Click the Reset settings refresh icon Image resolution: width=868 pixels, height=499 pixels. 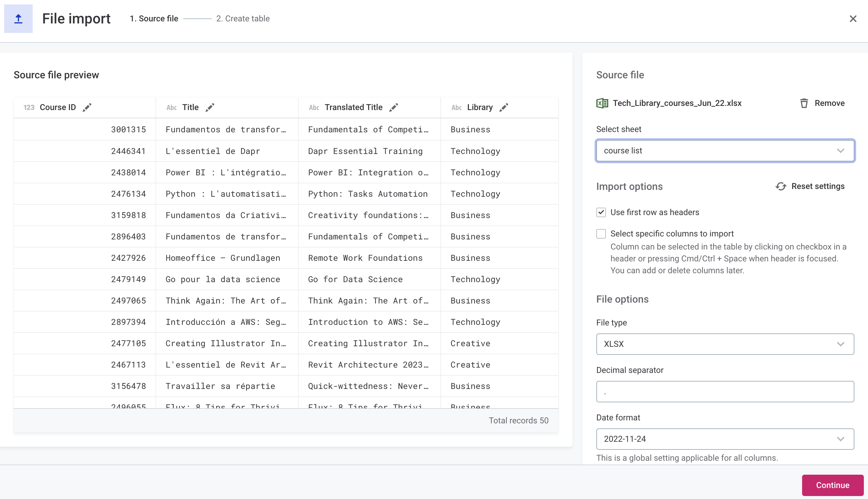[x=781, y=186]
